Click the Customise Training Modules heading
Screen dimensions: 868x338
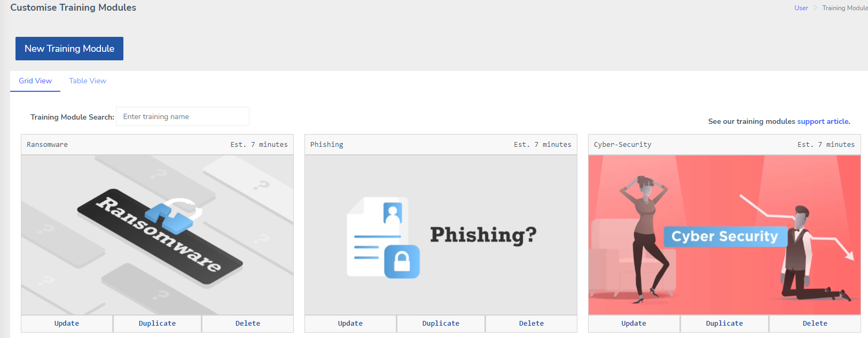pos(73,7)
